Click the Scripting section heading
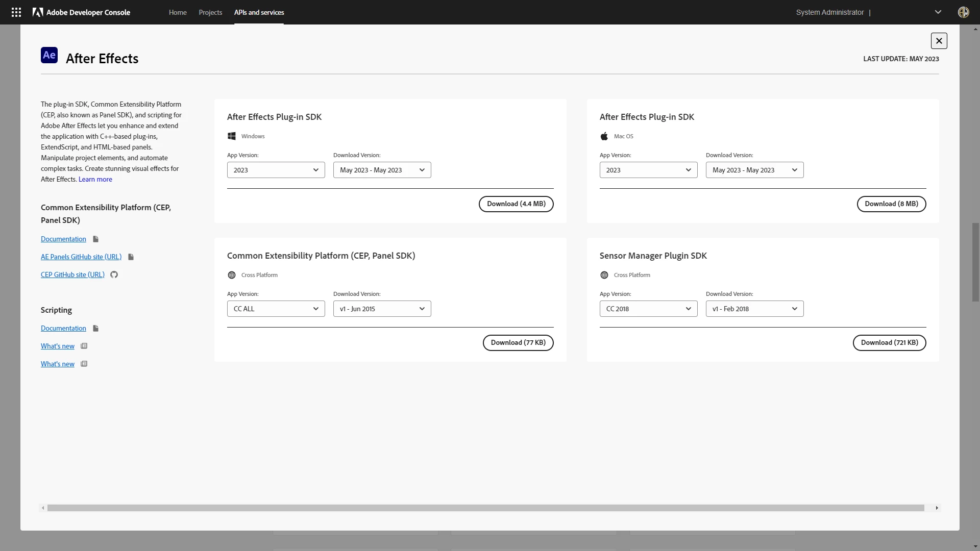Viewport: 980px width, 551px height. coord(56,310)
